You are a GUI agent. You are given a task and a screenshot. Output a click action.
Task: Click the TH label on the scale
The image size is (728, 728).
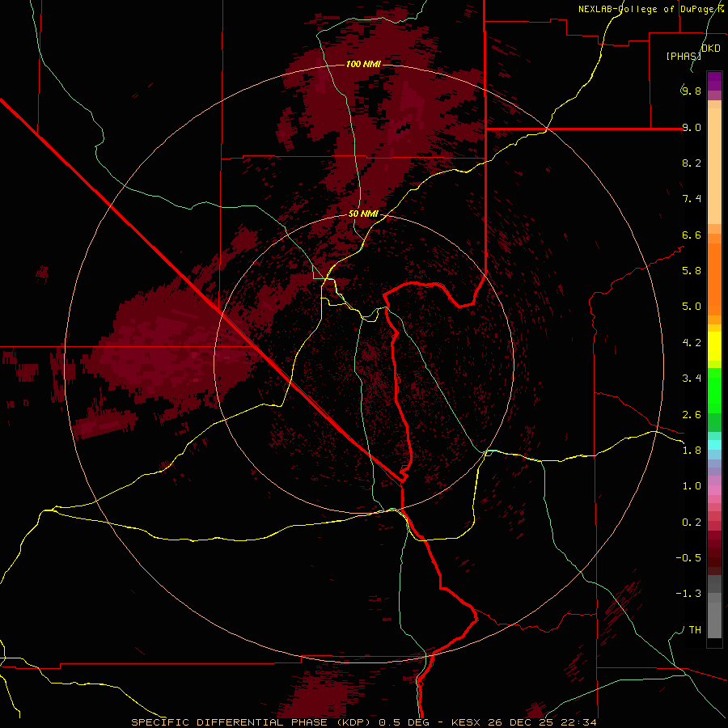point(695,630)
